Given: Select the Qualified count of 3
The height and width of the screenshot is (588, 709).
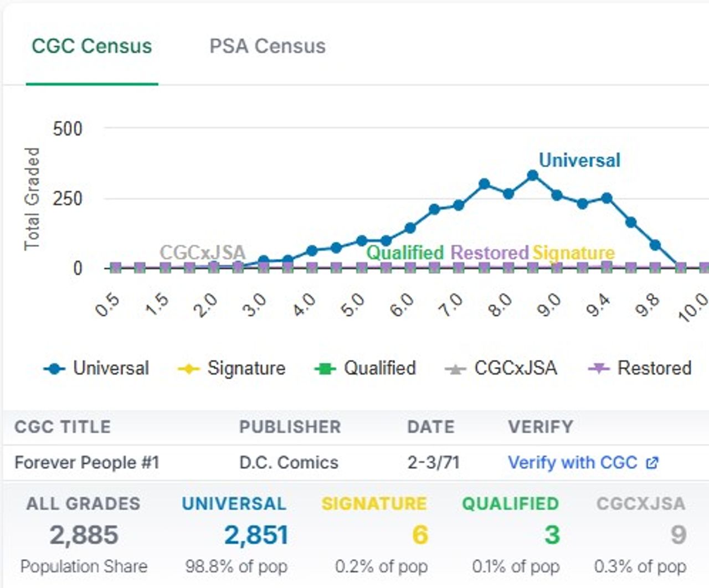Looking at the screenshot, I should coord(552,535).
